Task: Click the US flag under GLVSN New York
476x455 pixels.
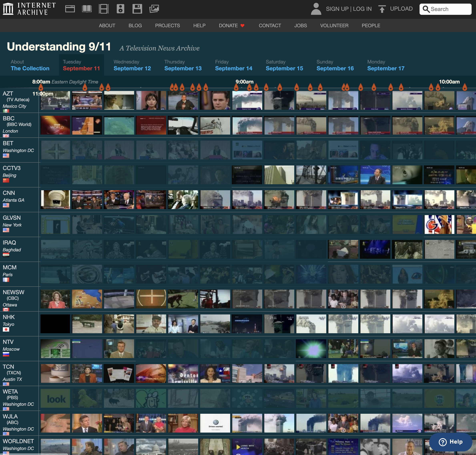Action: [6, 230]
